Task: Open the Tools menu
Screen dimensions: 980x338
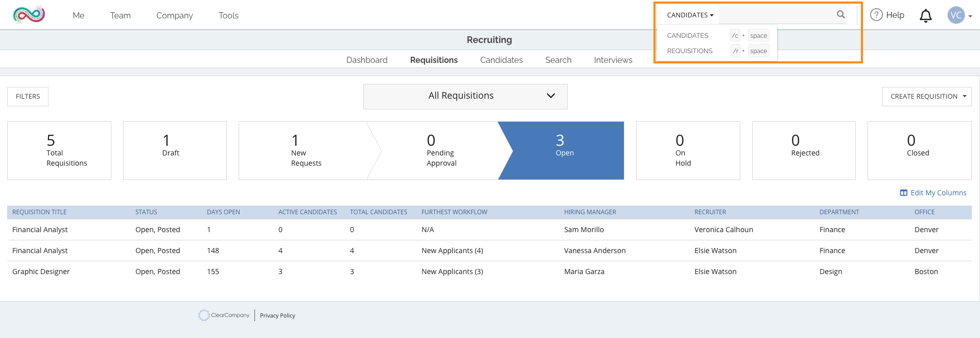Action: click(x=228, y=15)
